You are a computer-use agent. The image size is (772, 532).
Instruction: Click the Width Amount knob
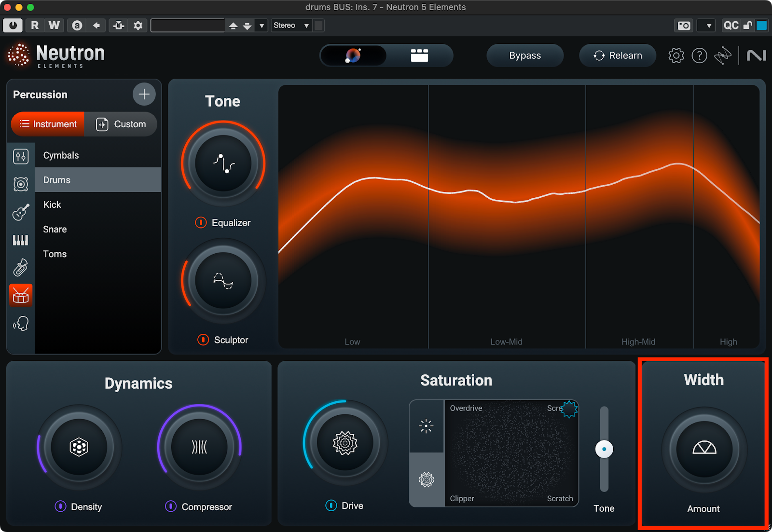pyautogui.click(x=704, y=449)
